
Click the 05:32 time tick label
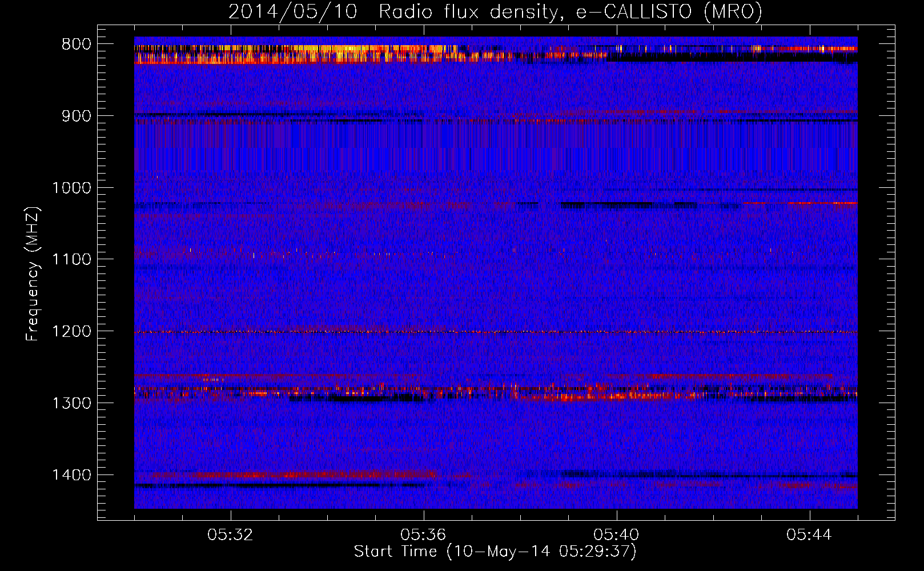point(230,535)
